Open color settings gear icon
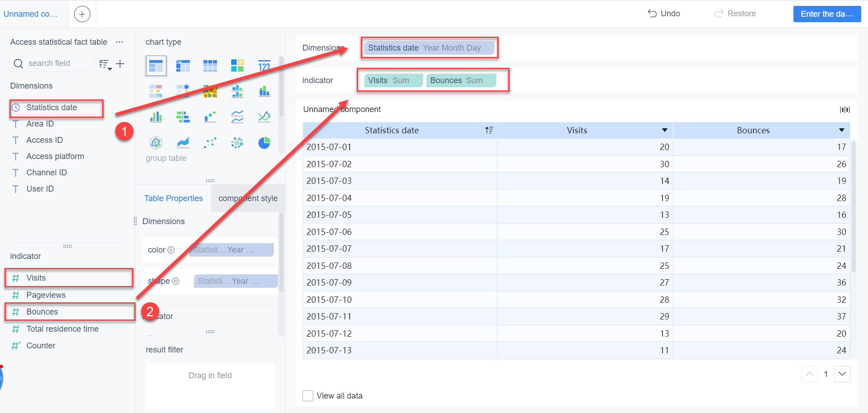Screen dimensions: 868x413 pyautogui.click(x=171, y=250)
